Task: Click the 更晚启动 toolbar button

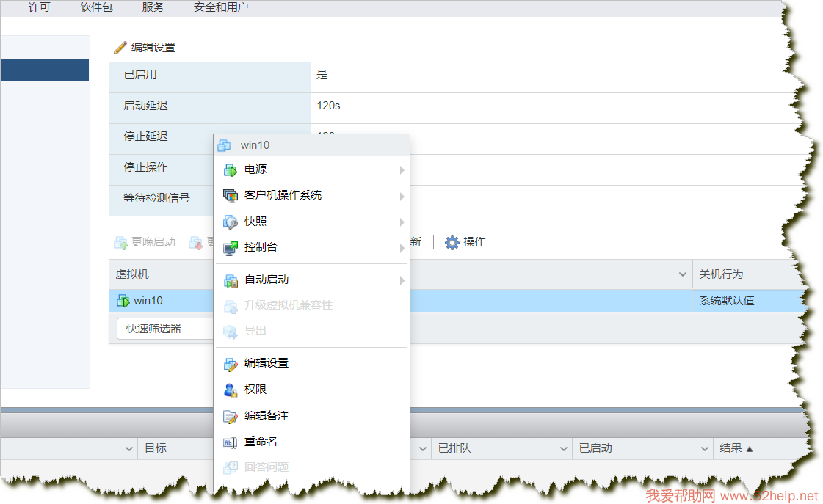Action: pos(145,242)
